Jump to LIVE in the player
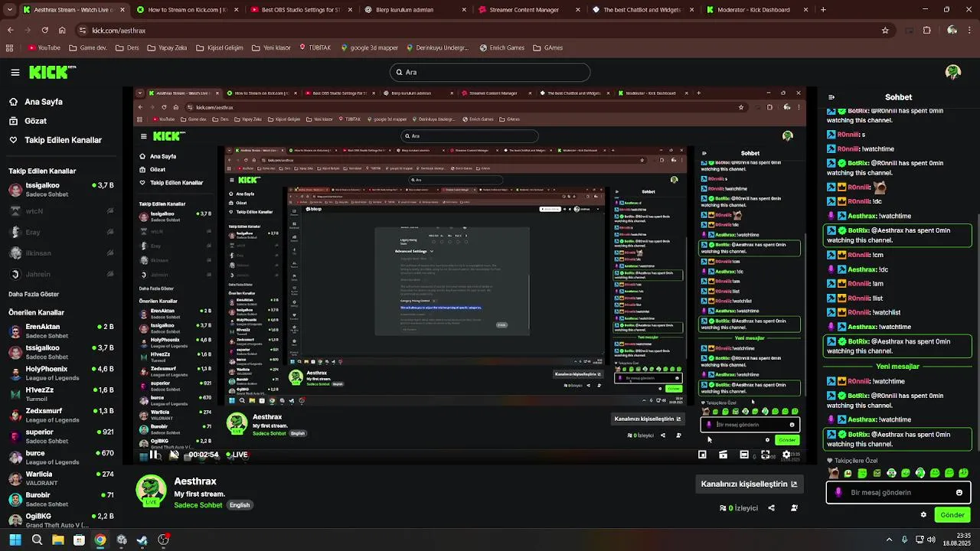 pyautogui.click(x=236, y=455)
